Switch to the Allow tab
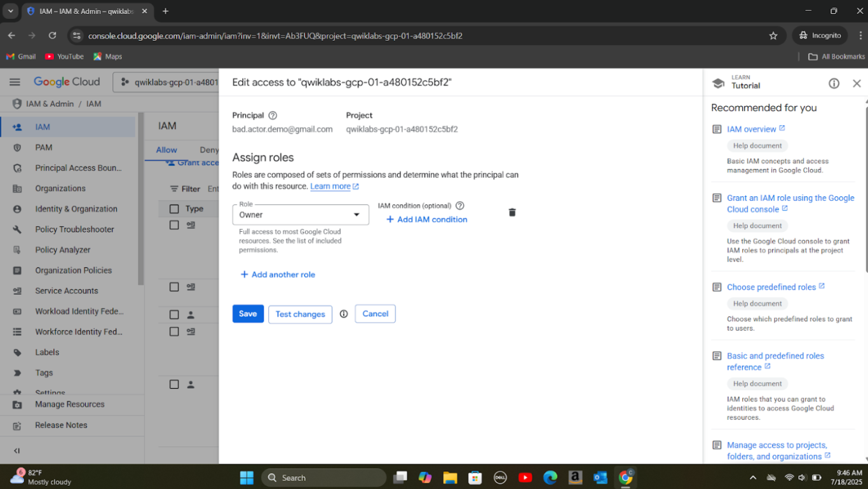868x489 pixels. coord(166,150)
